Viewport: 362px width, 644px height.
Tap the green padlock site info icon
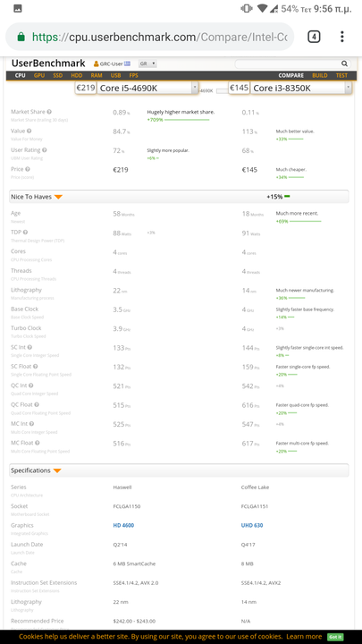(21, 37)
